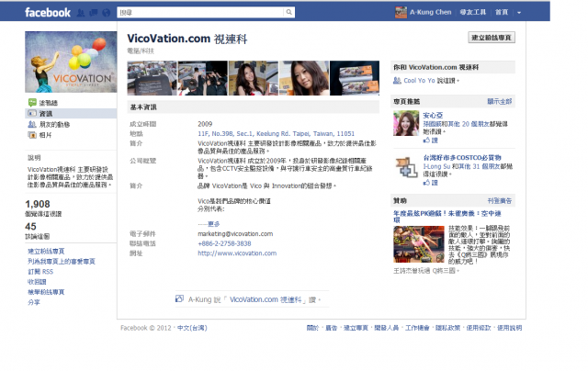Open first photo strip thumbnail
588x371 pixels.
(152, 78)
